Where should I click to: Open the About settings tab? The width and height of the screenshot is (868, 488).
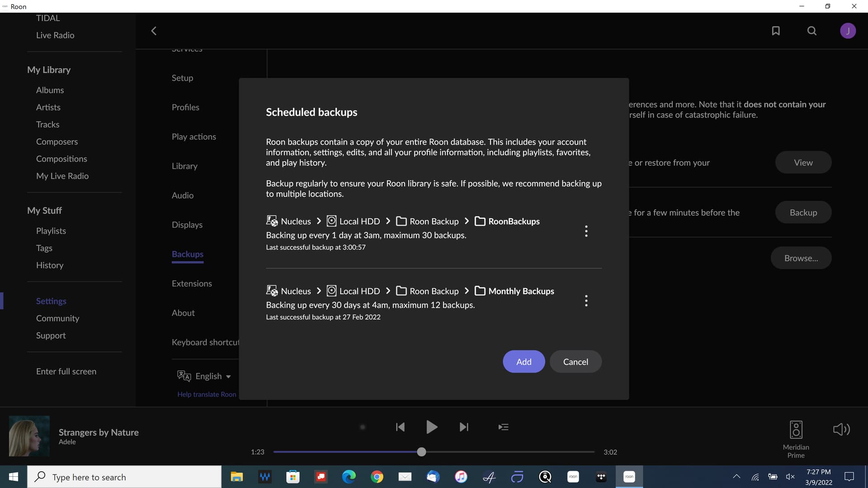[183, 313]
